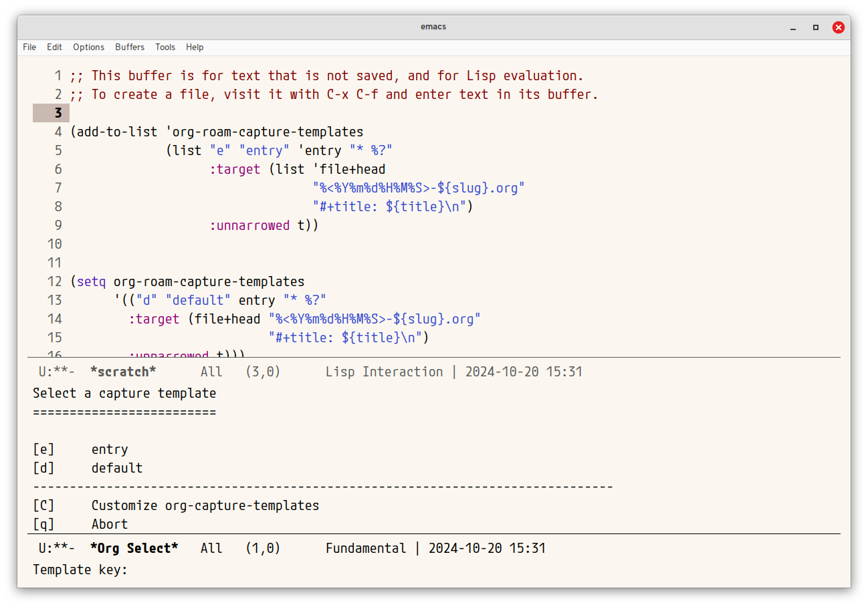The width and height of the screenshot is (868, 607).
Task: Click the *Org Select* buffer name in mode line
Action: (x=134, y=548)
